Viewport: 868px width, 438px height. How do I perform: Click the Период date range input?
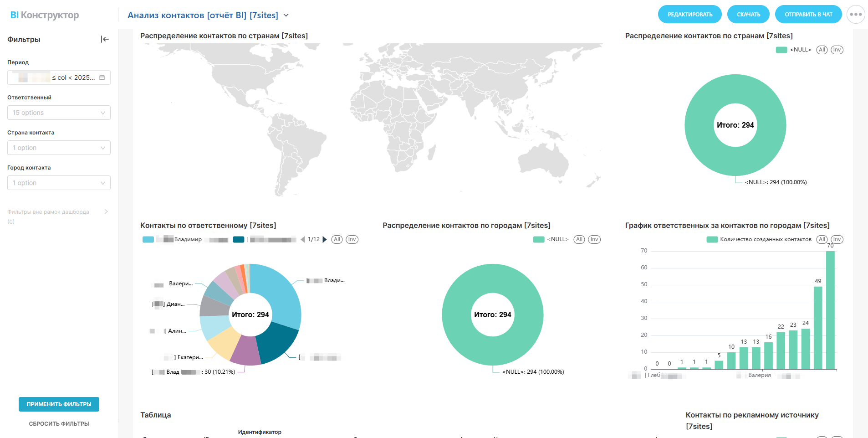(59, 77)
